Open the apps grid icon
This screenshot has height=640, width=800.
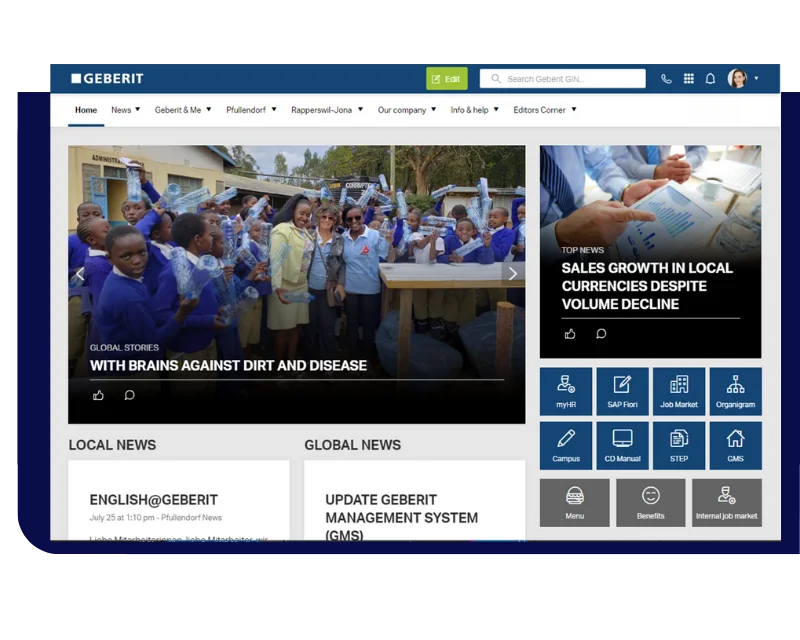coord(688,79)
